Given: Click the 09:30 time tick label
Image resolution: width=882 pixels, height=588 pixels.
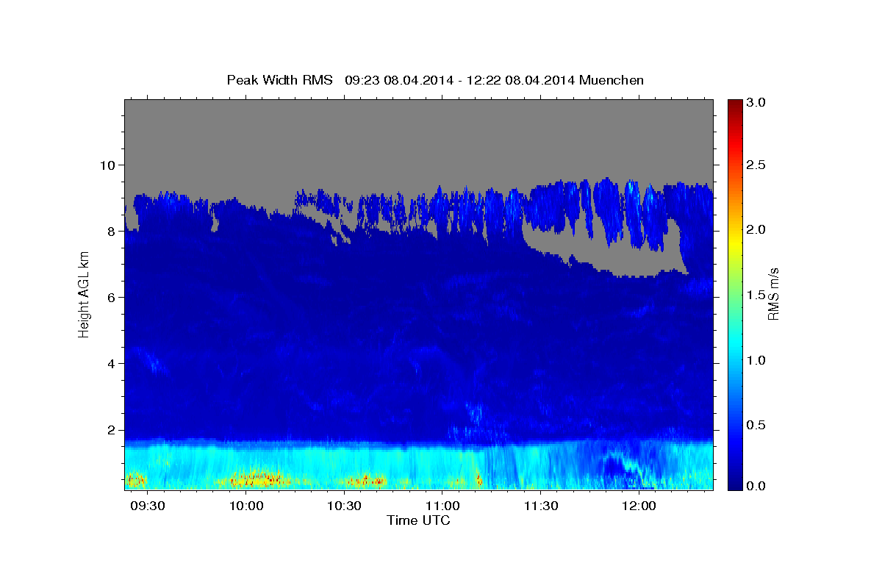Looking at the screenshot, I should coord(148,506).
